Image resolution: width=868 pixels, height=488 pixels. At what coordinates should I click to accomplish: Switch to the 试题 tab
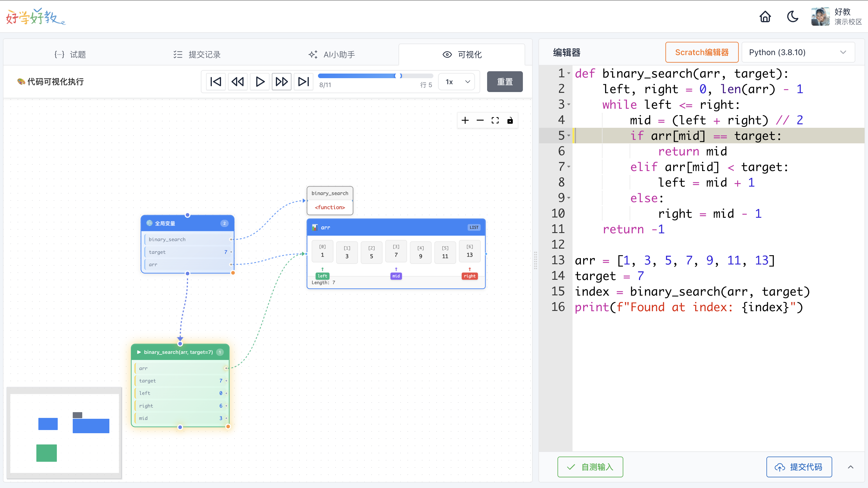coord(70,55)
